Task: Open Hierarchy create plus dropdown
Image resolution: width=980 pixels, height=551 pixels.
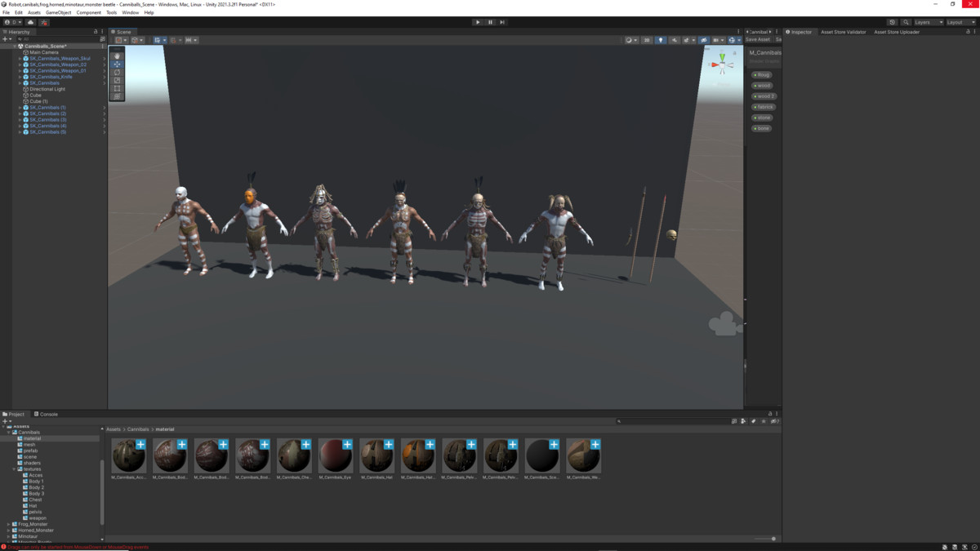Action: [x=7, y=39]
